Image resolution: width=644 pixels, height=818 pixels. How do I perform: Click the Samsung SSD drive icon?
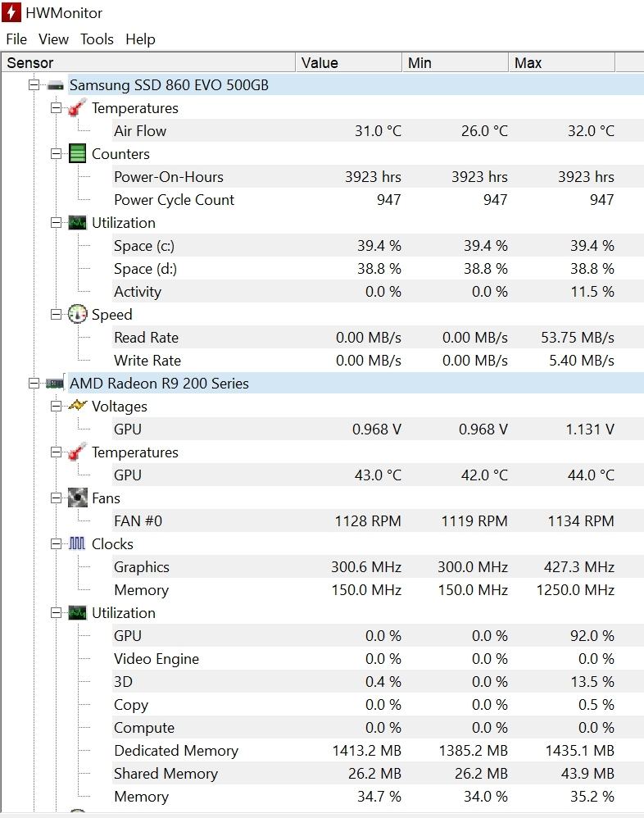coord(56,85)
